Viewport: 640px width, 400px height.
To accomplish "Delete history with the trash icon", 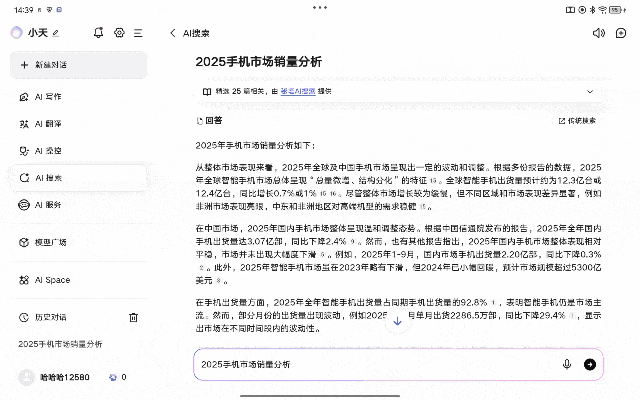I will (133, 317).
